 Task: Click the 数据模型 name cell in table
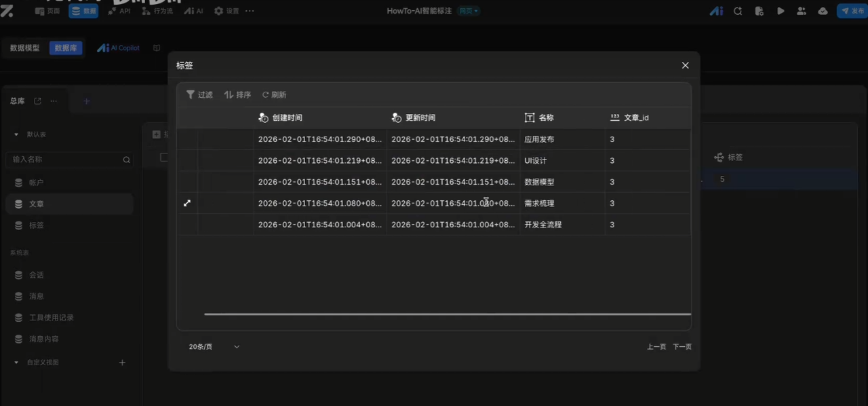tap(562, 182)
